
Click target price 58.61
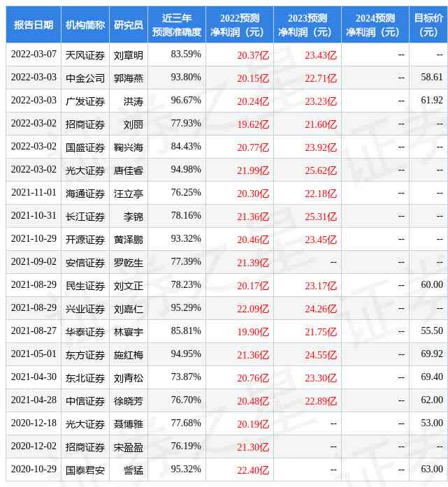tap(431, 77)
